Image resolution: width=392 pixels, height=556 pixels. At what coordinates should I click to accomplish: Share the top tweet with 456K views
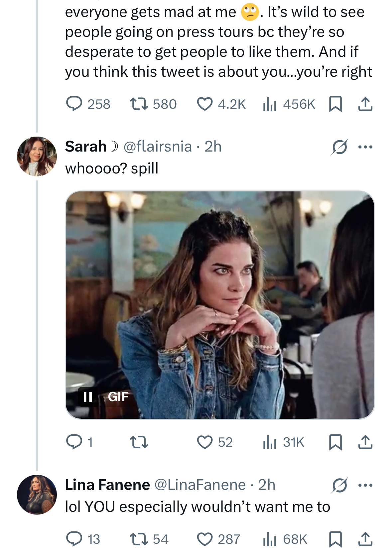click(365, 104)
